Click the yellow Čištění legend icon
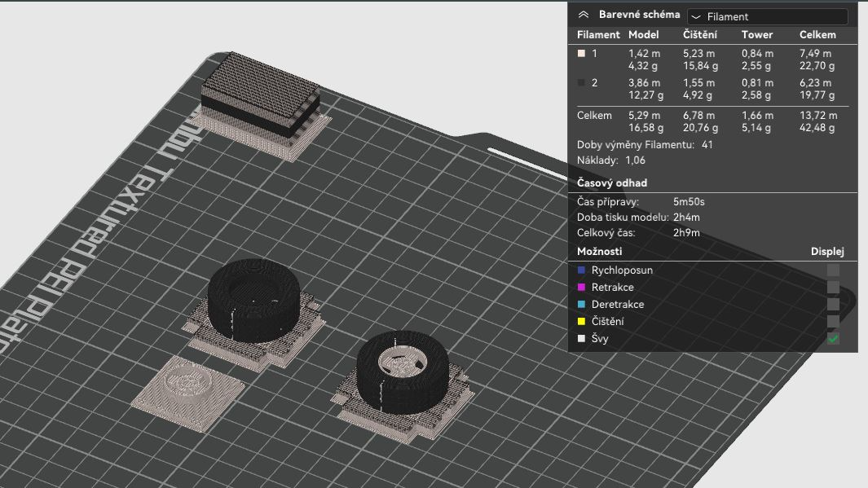Screen dimensions: 868x488 [x=581, y=322]
